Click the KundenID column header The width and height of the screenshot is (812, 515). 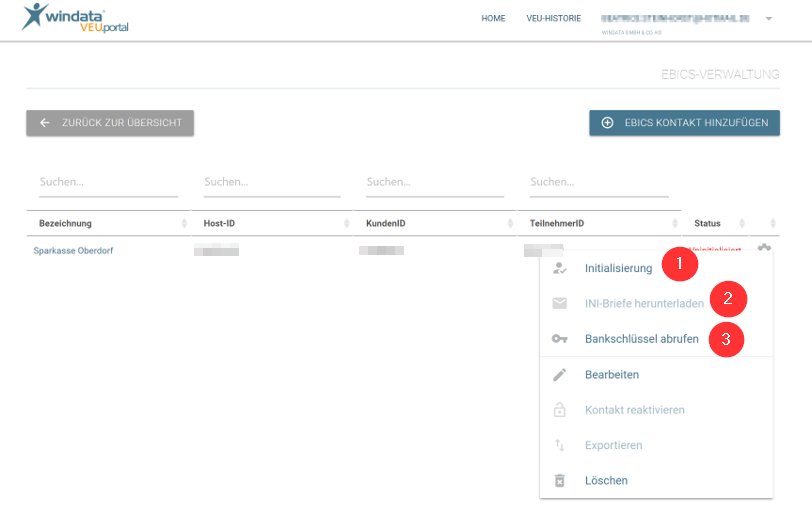(386, 223)
